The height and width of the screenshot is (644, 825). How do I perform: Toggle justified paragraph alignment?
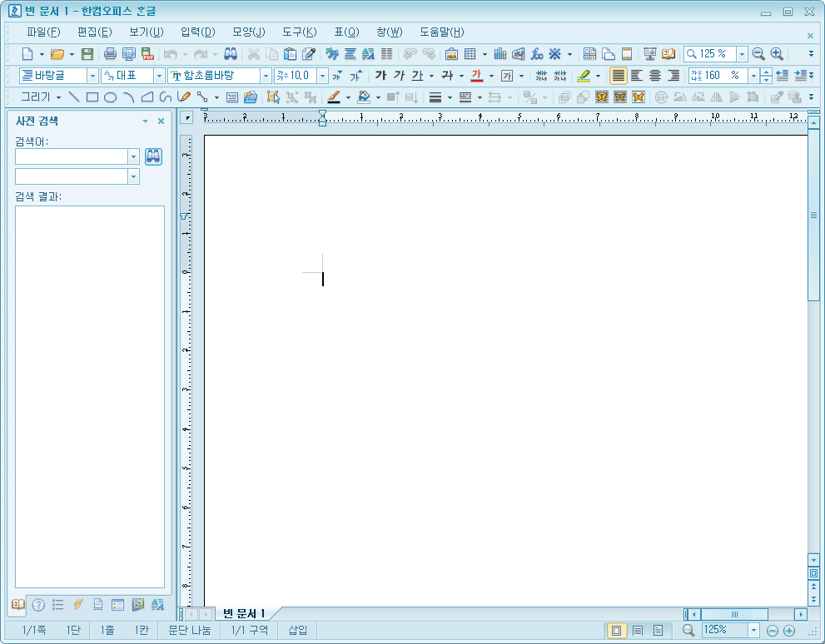[619, 76]
